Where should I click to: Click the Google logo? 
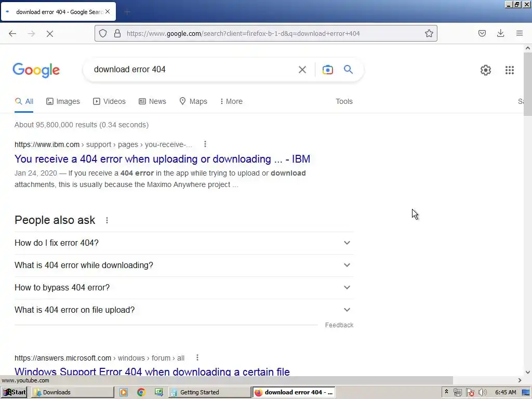[36, 70]
